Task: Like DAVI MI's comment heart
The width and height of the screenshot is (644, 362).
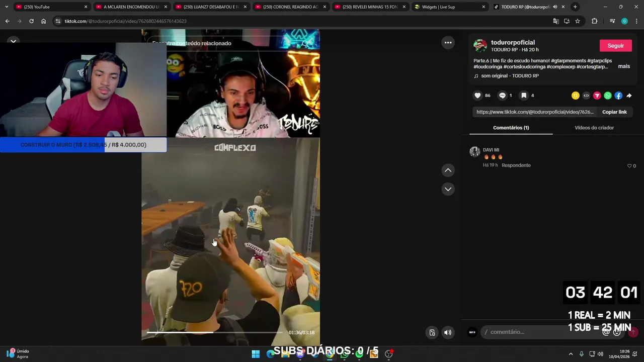Action: click(629, 166)
